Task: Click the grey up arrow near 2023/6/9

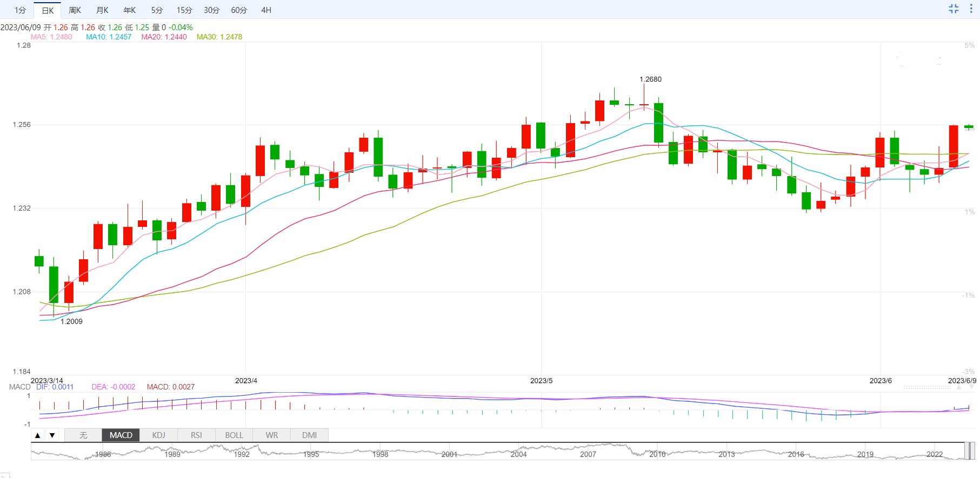Action: coord(959,387)
